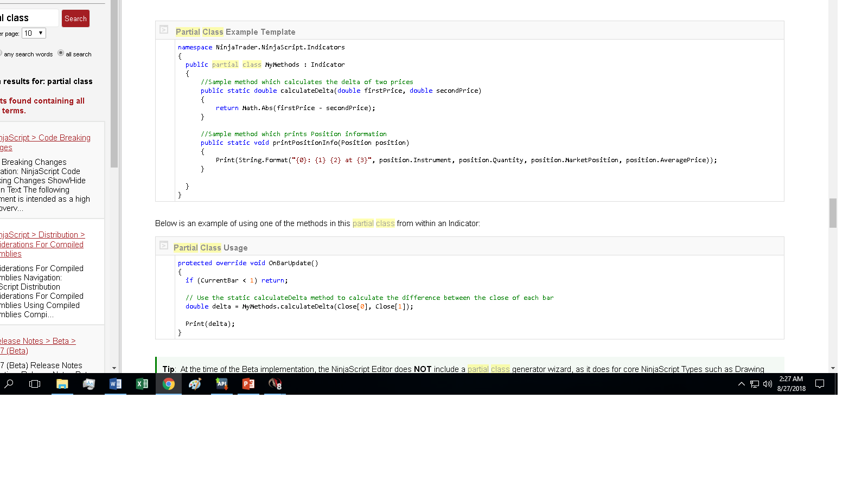
Task: Click the 'Use the static calculateDelta method' comment
Action: 370,298
